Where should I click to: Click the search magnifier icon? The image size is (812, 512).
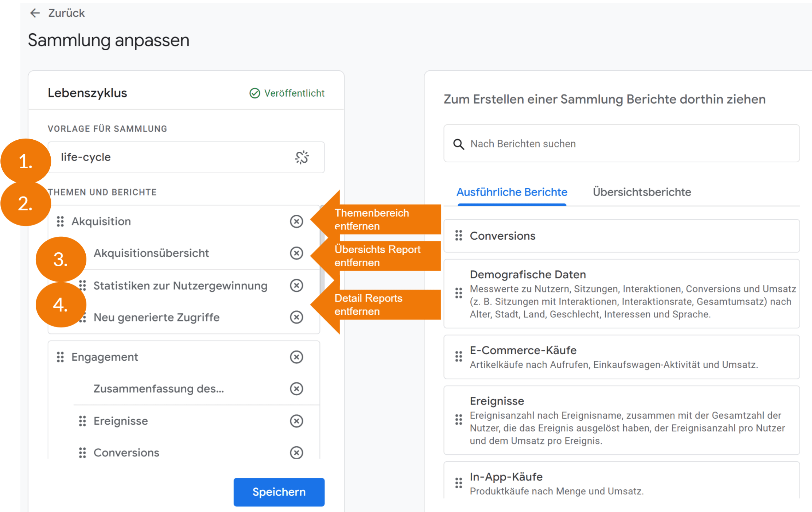click(x=459, y=144)
